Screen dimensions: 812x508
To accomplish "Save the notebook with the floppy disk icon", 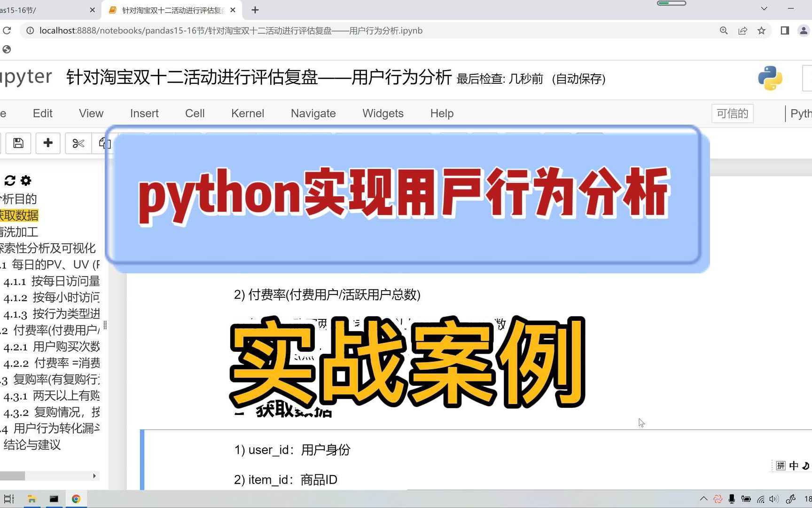I will pyautogui.click(x=18, y=143).
